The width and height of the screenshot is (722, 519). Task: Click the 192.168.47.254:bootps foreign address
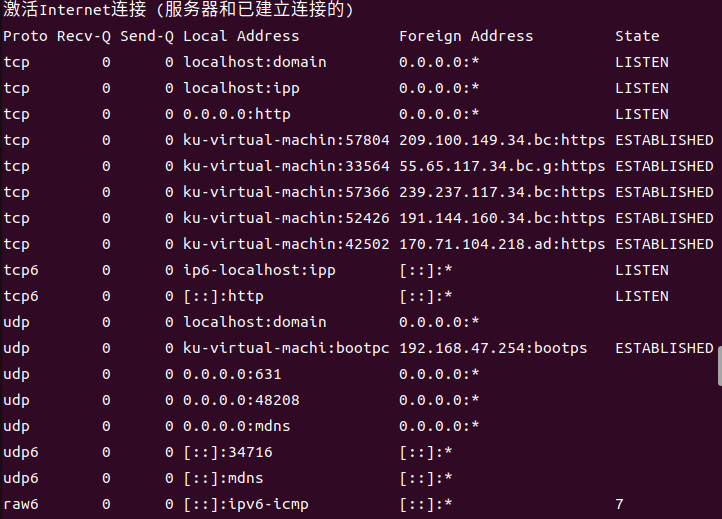click(x=493, y=348)
